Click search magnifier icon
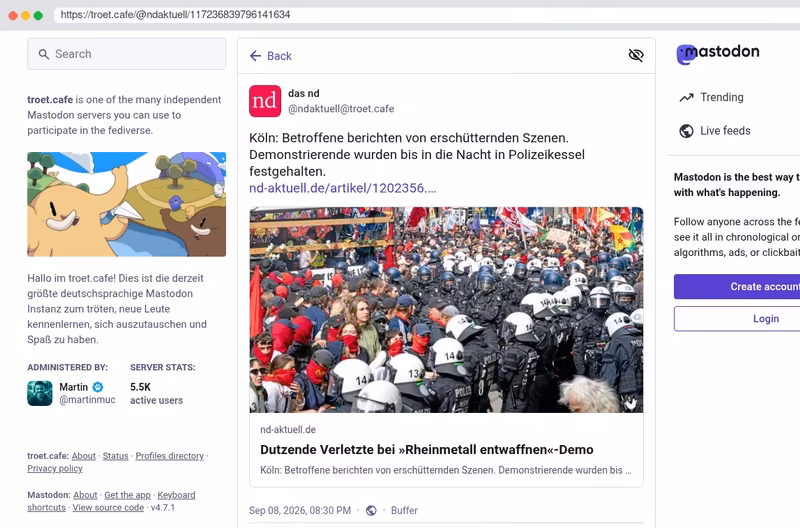This screenshot has height=528, width=800. click(x=44, y=54)
